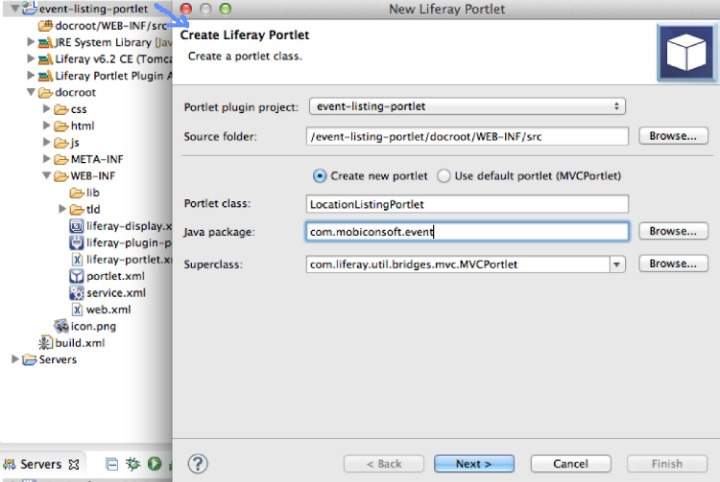The width and height of the screenshot is (720, 482).
Task: Click the Java package text field
Action: click(467, 232)
